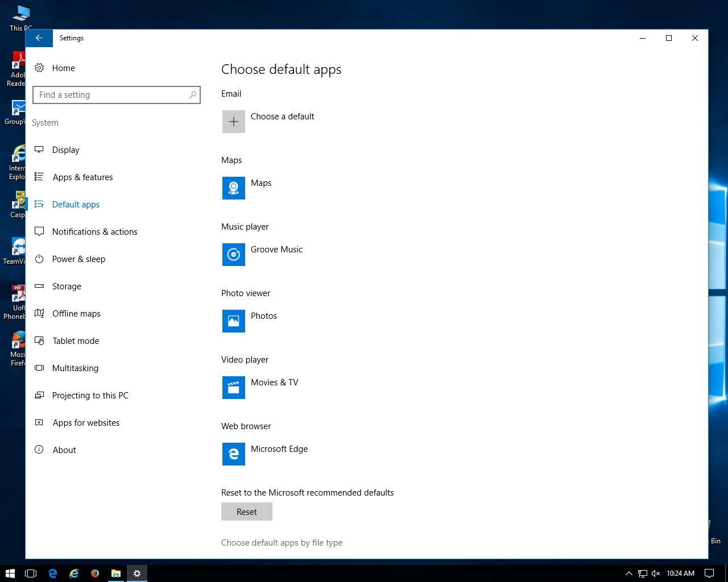Image resolution: width=728 pixels, height=582 pixels.
Task: Click the Default apps sidebar icon
Action: point(39,204)
